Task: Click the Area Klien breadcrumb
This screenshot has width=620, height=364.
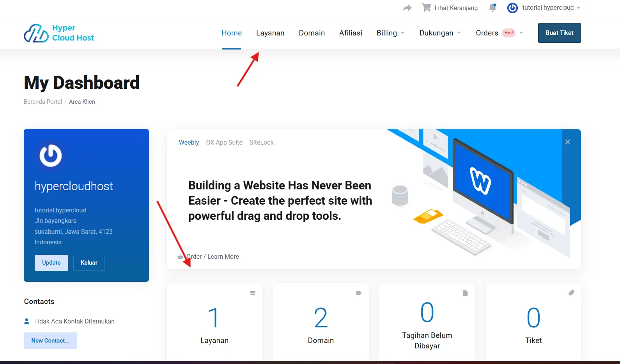Action: [82, 102]
